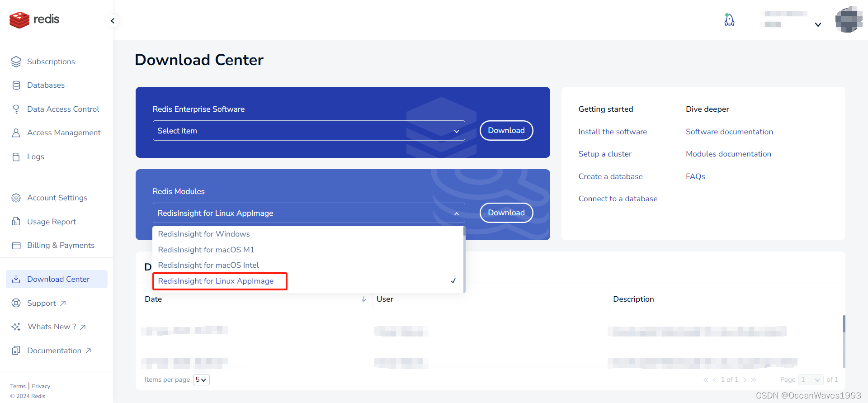Click the Usage Report chart icon

point(16,222)
